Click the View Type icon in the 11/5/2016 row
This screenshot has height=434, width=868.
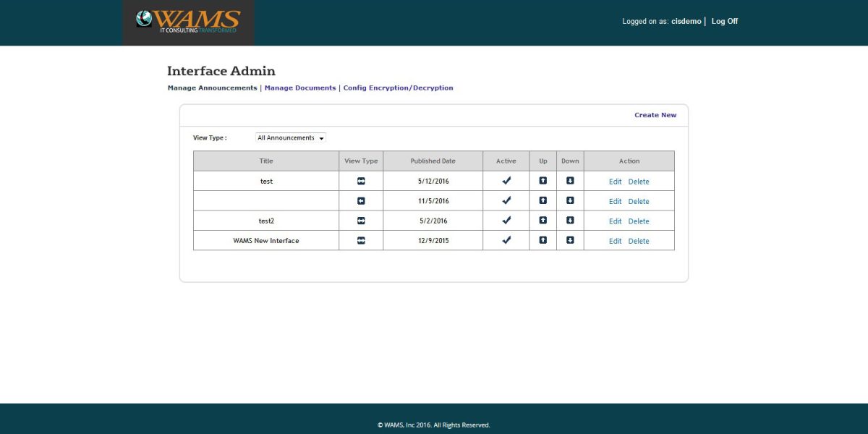click(x=360, y=200)
